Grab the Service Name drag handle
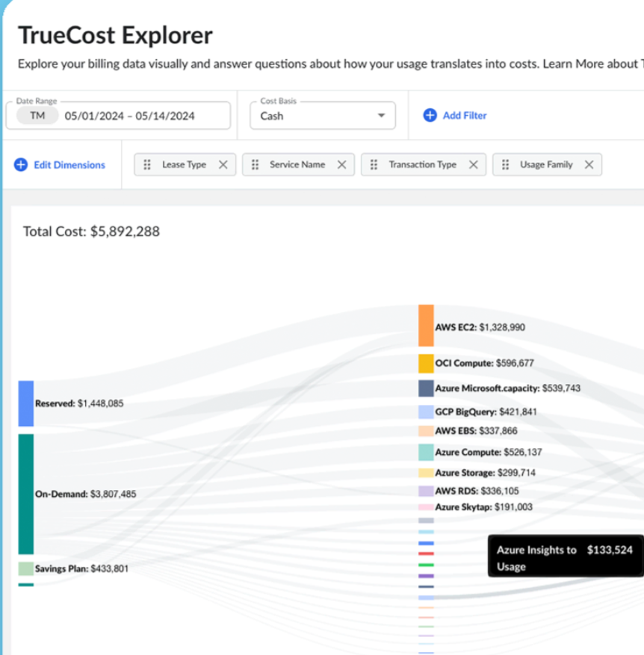This screenshot has height=655, width=644. click(x=255, y=164)
